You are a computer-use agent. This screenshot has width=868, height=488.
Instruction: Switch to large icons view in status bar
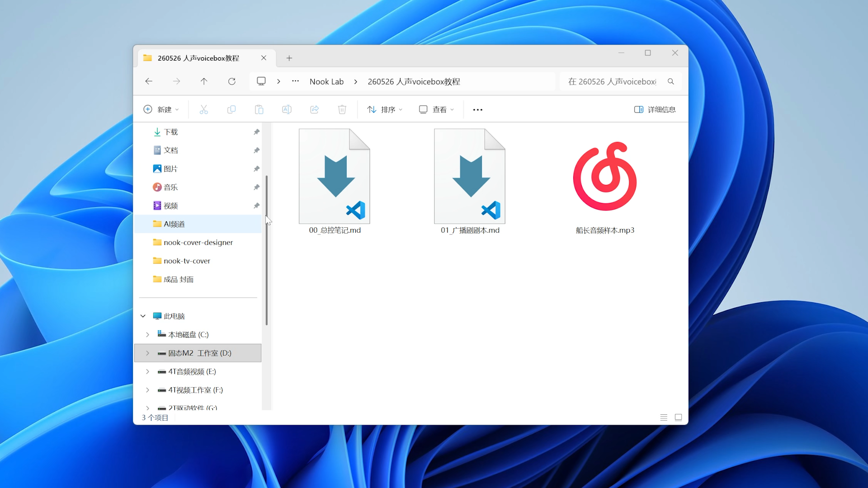click(678, 418)
